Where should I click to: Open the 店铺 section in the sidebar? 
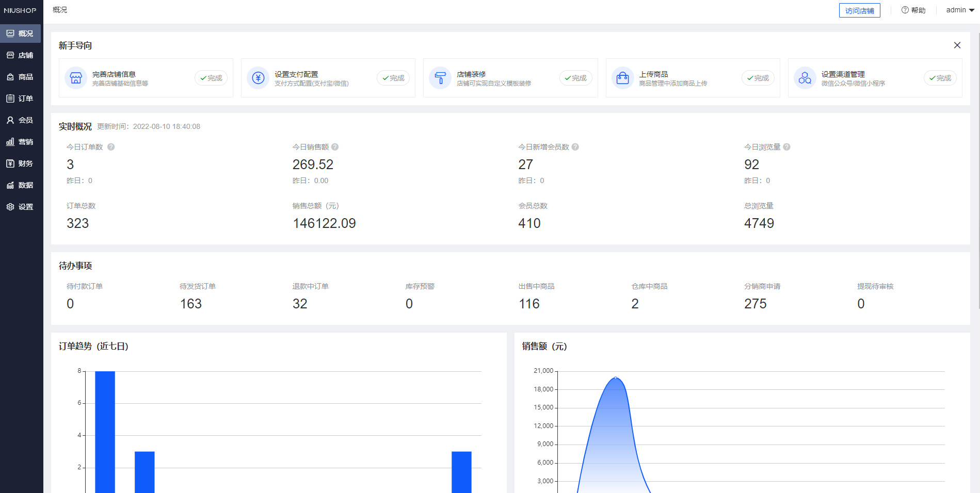click(21, 55)
